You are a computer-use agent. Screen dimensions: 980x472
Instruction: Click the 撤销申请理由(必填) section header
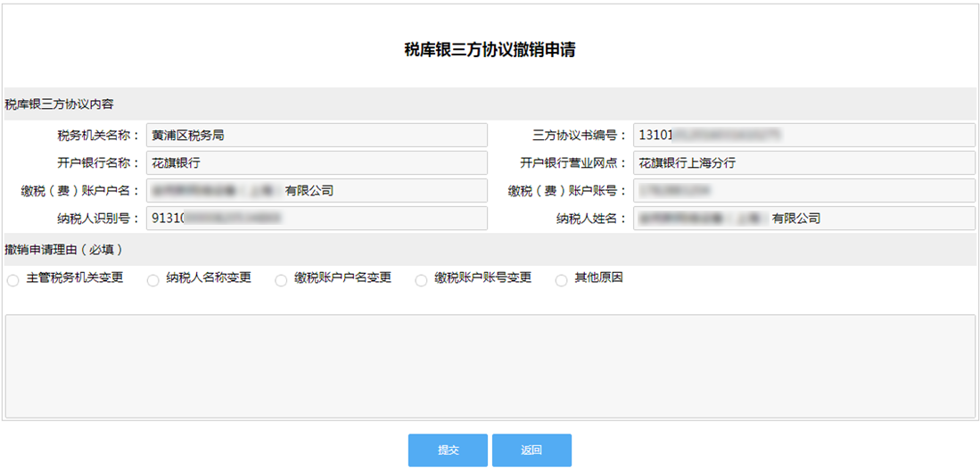click(63, 249)
